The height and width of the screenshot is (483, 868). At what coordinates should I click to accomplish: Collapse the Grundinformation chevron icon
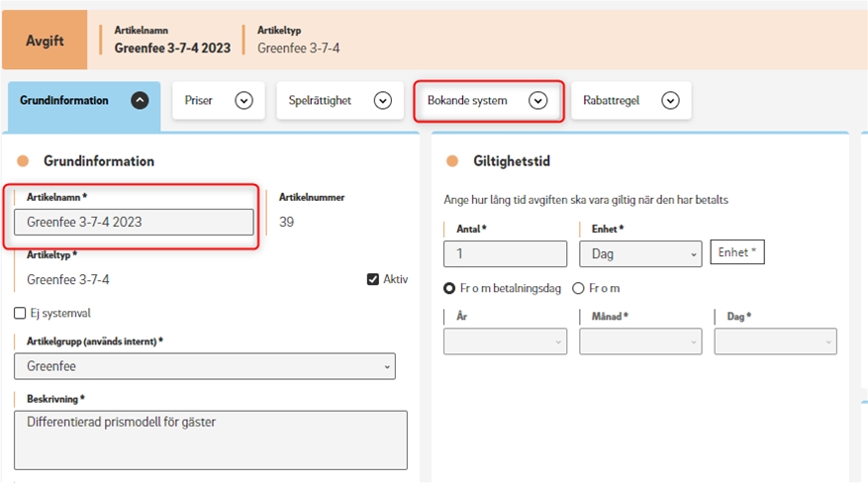[x=140, y=100]
